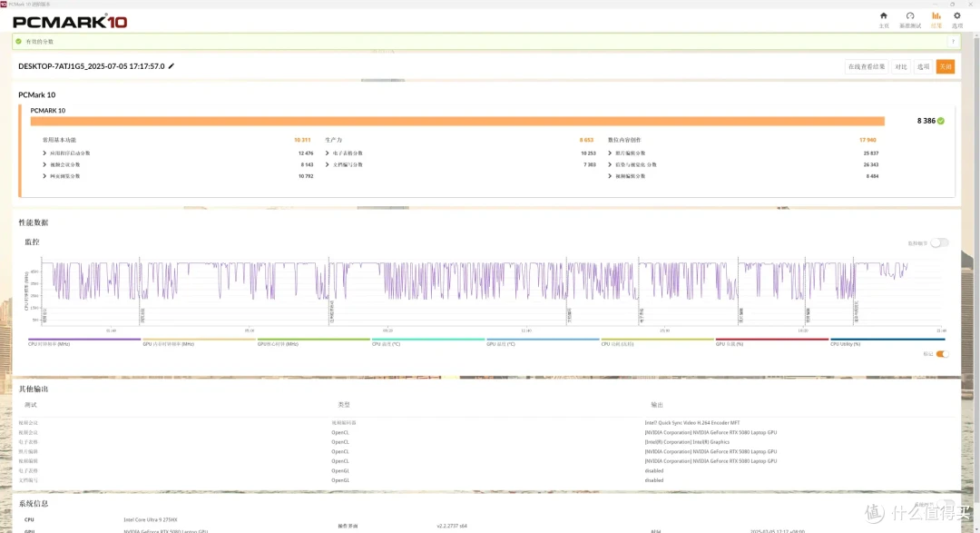Expand 视频会议分数 row (8 143)
This screenshot has width=980, height=533.
coord(44,164)
